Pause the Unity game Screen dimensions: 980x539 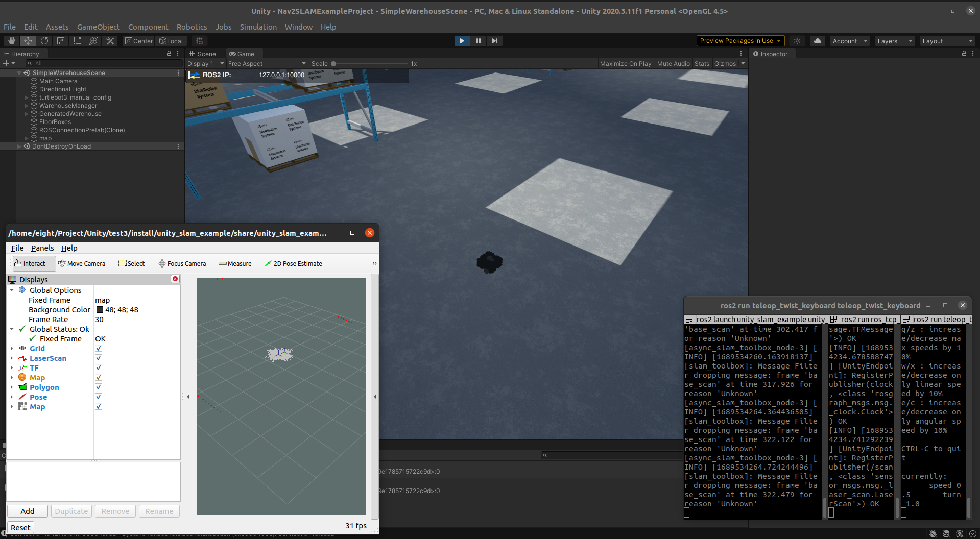tap(478, 41)
